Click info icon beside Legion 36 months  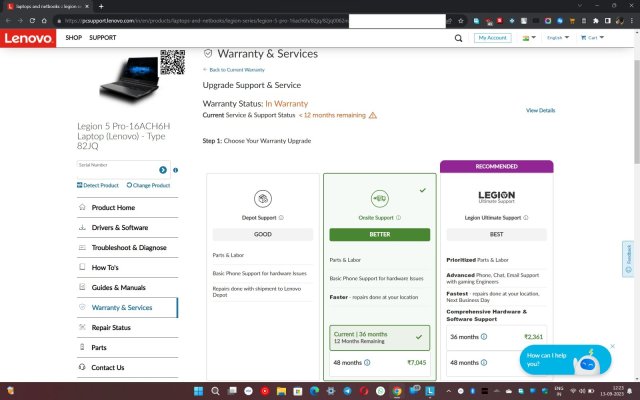[x=484, y=337]
